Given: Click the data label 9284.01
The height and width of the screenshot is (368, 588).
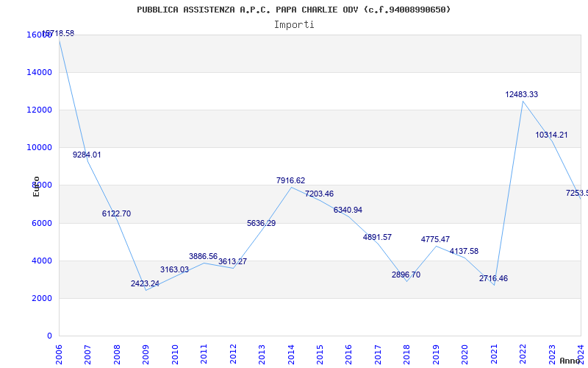Looking at the screenshot, I should [x=87, y=155].
